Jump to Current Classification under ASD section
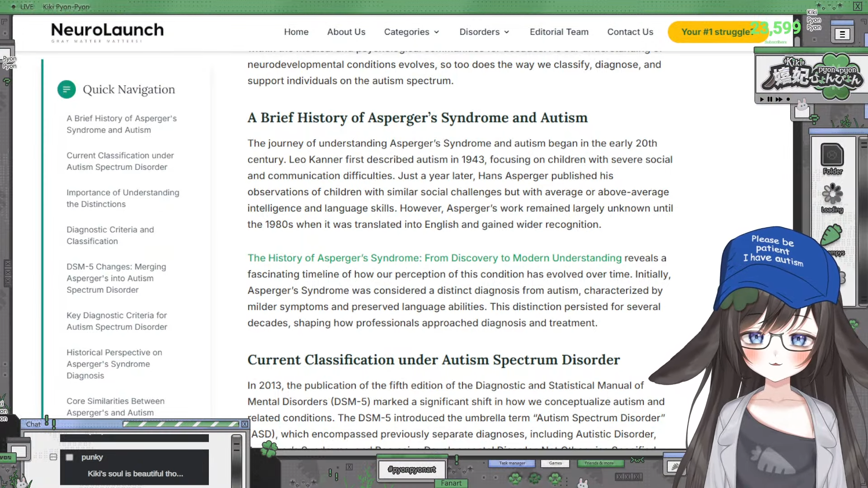The image size is (868, 488). point(120,161)
